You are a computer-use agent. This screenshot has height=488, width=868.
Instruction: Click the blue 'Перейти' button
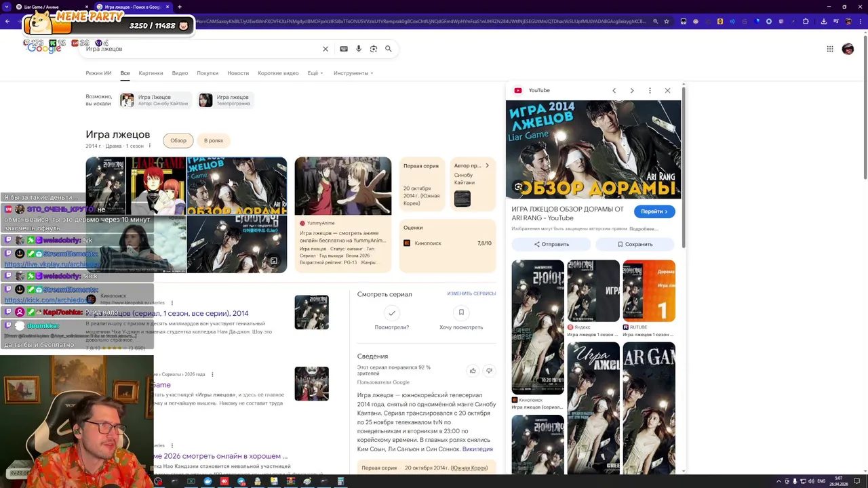[654, 211]
